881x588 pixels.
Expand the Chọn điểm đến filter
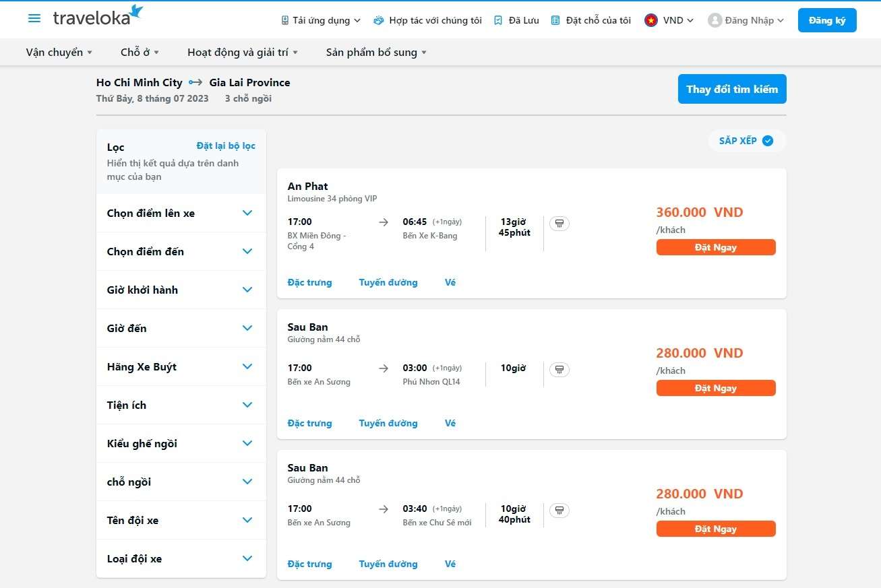tap(181, 251)
